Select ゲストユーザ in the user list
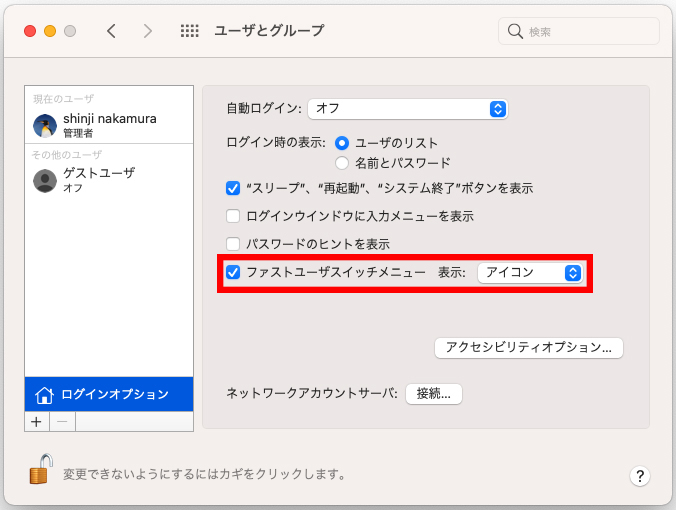 point(109,181)
